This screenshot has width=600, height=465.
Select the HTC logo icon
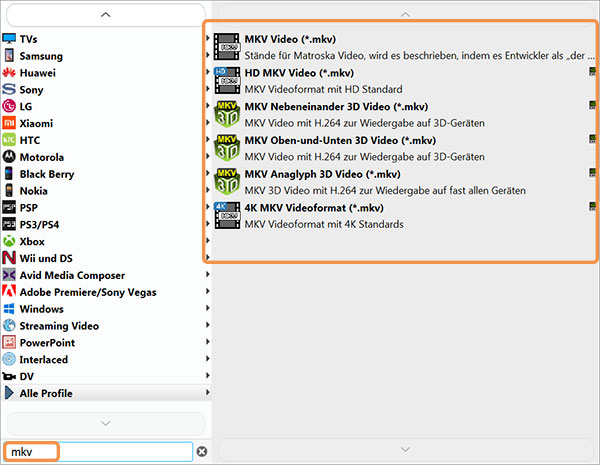[x=9, y=140]
